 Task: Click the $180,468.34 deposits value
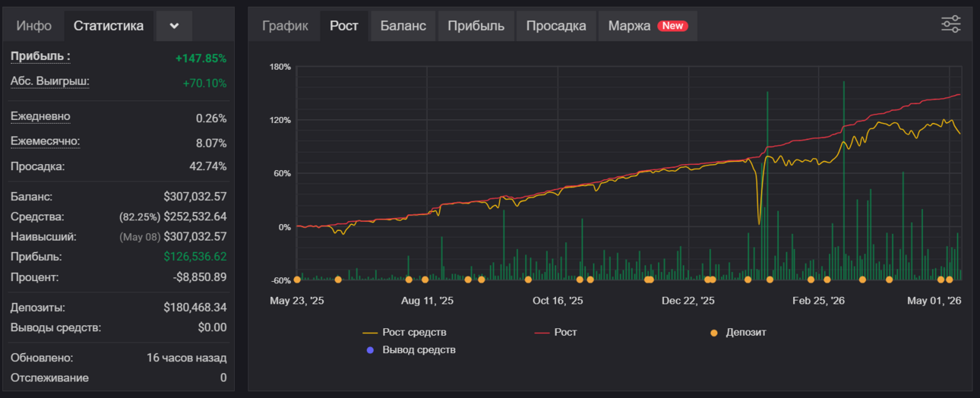point(195,308)
